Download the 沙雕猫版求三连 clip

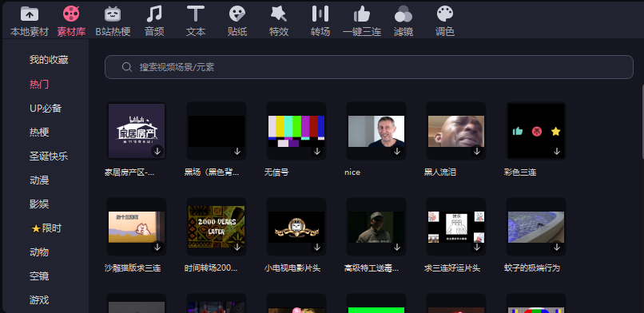(157, 247)
